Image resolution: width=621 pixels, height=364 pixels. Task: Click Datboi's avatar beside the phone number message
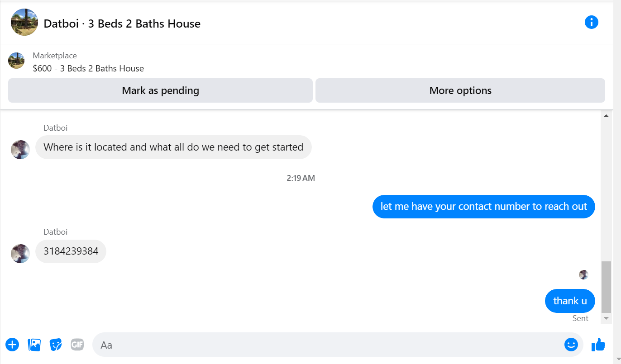point(20,253)
